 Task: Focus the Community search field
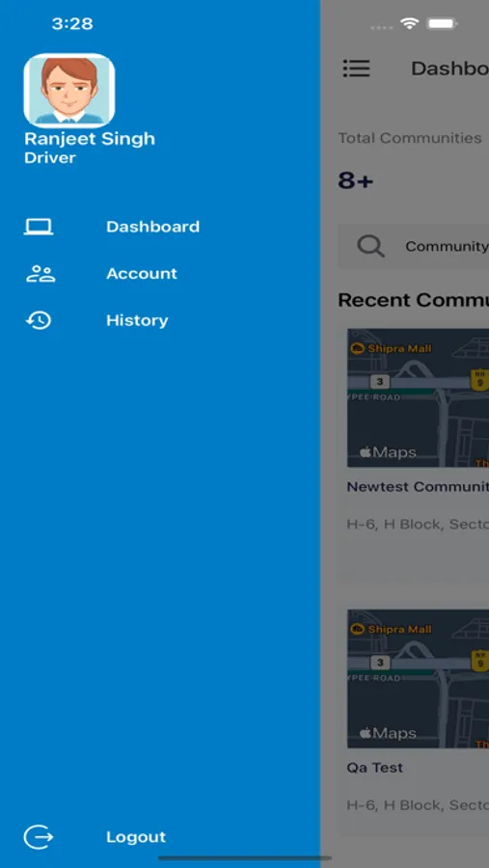(x=413, y=246)
